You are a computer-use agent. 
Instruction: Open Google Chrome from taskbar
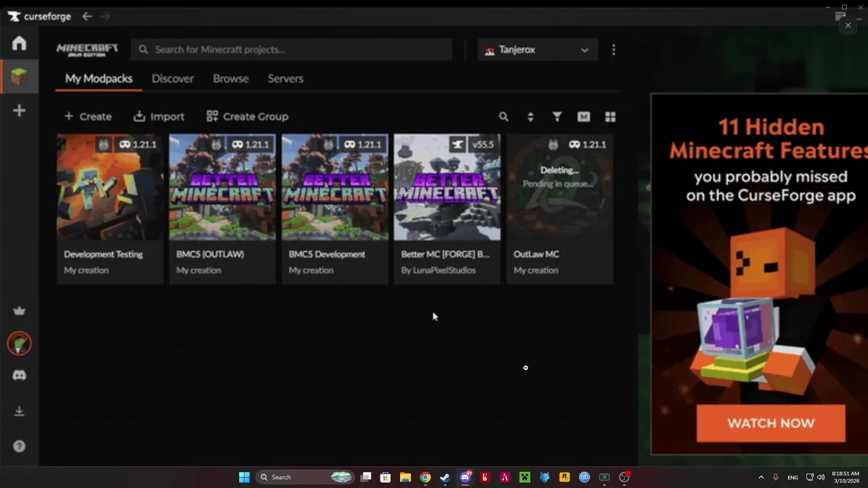point(425,477)
